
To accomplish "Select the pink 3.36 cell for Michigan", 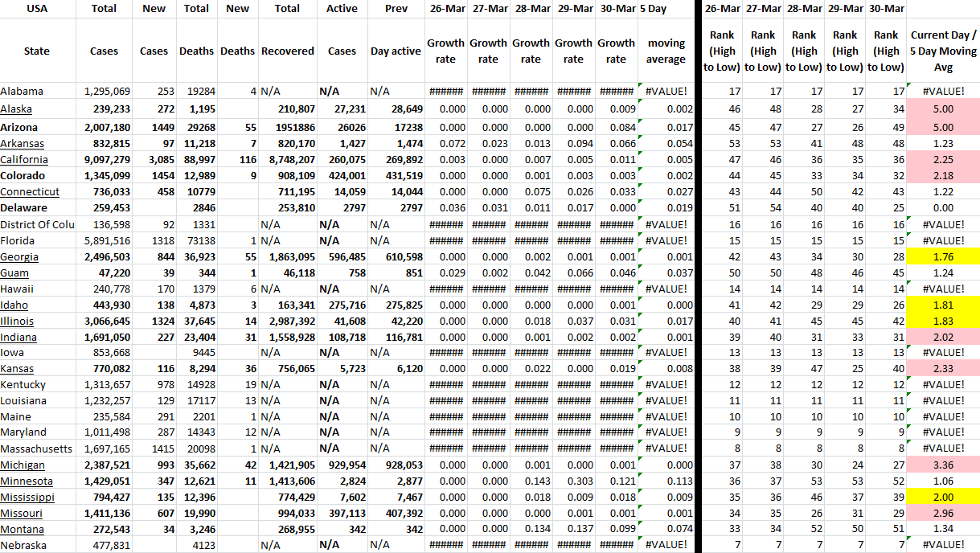I will pos(943,465).
